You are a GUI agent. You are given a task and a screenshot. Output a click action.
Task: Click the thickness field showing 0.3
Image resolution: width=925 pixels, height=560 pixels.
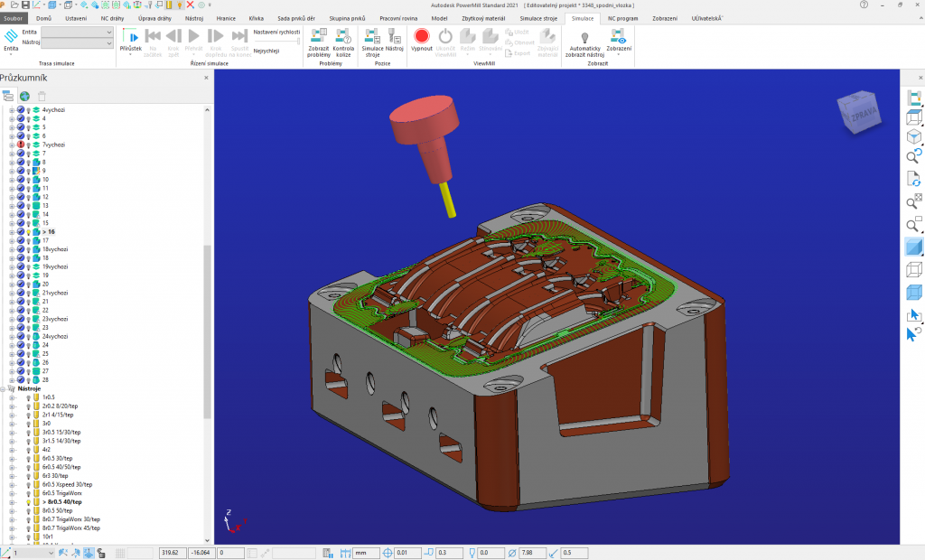[x=448, y=553]
